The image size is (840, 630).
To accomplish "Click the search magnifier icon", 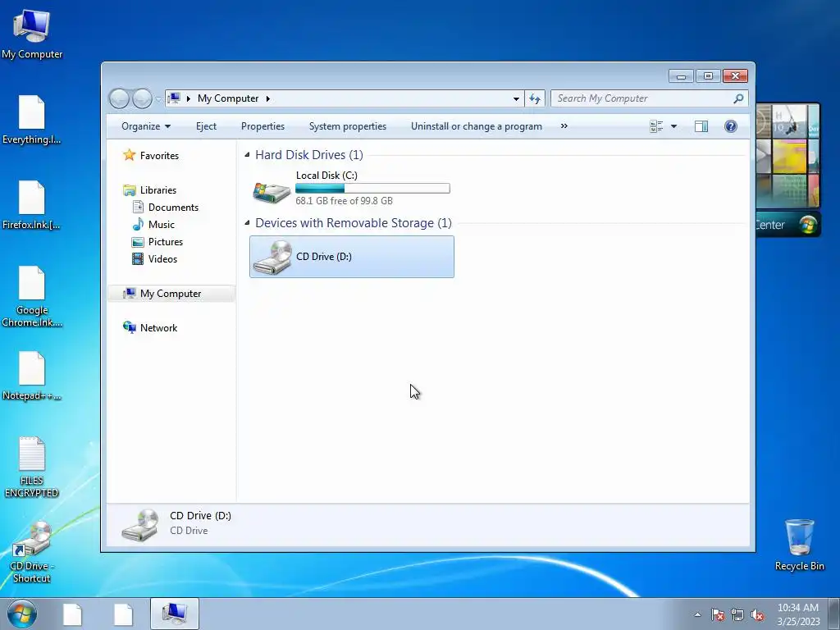I will (x=739, y=98).
